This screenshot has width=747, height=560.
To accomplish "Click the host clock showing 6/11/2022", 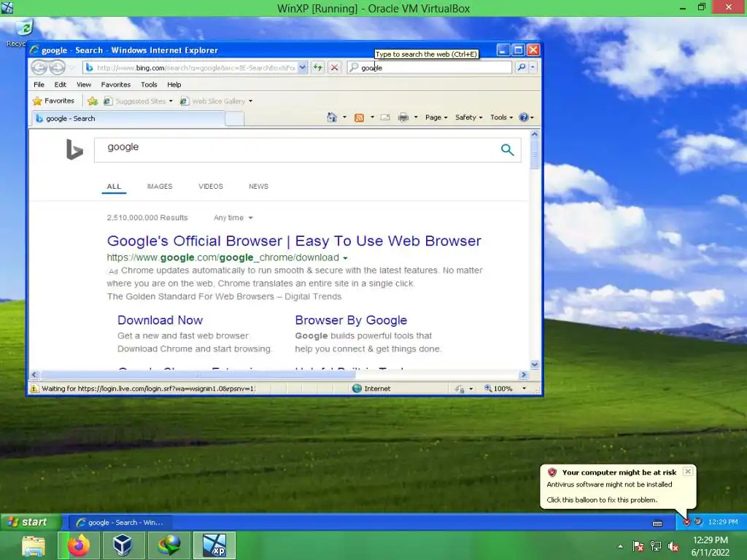I will 710,546.
